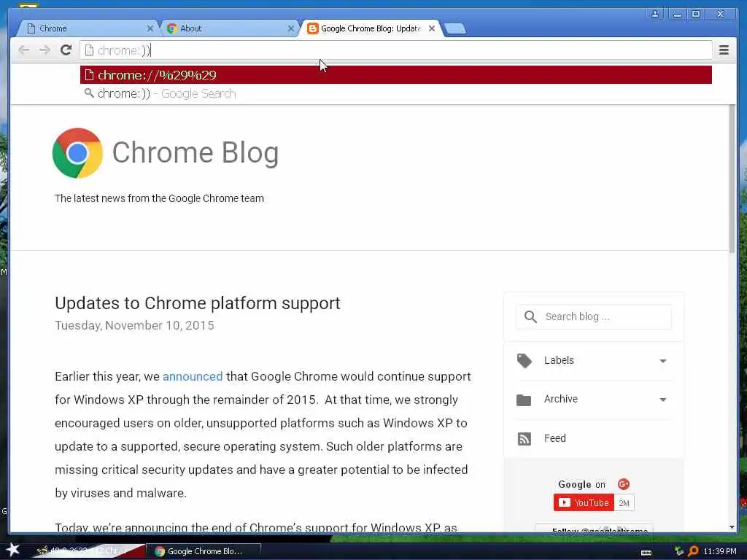Viewport: 747px width, 560px height.
Task: Click the orange magnifier tray icon
Action: tap(693, 551)
